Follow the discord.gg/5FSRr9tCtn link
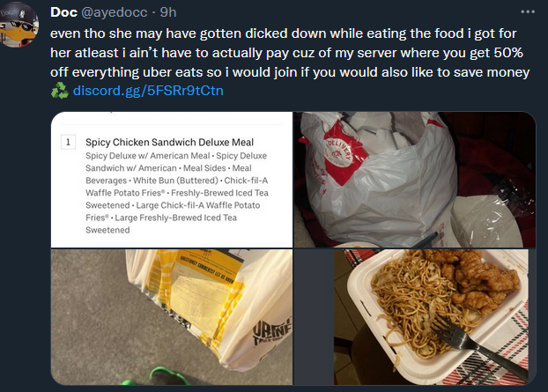 (148, 91)
